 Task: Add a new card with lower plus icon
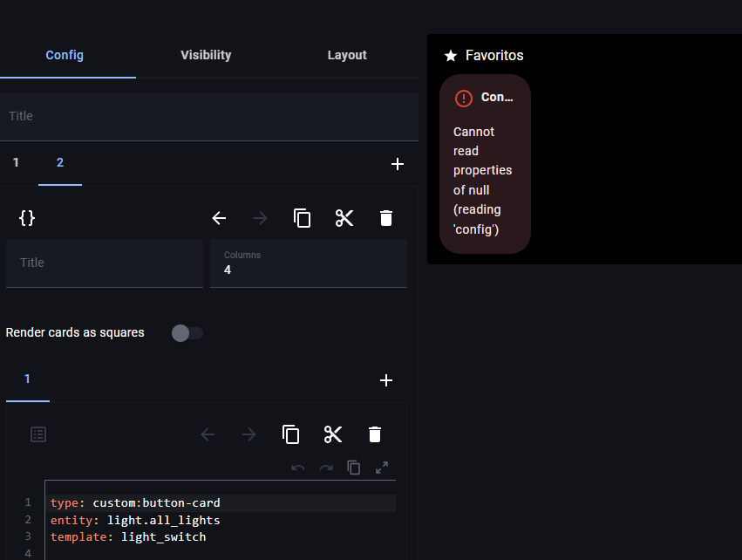[386, 380]
